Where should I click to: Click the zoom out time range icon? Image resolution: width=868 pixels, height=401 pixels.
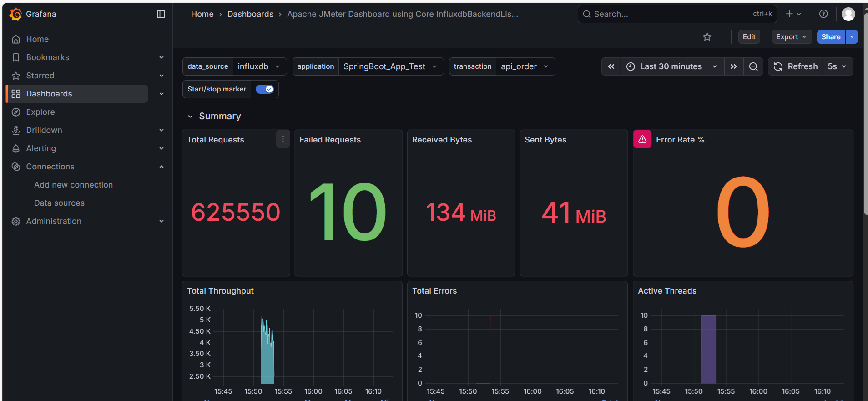point(753,66)
